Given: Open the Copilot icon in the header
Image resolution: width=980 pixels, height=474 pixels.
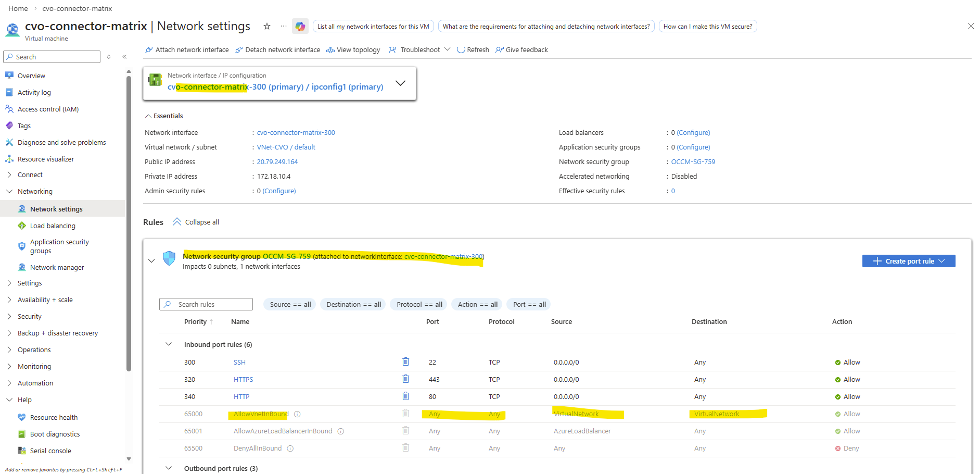Looking at the screenshot, I should (300, 26).
